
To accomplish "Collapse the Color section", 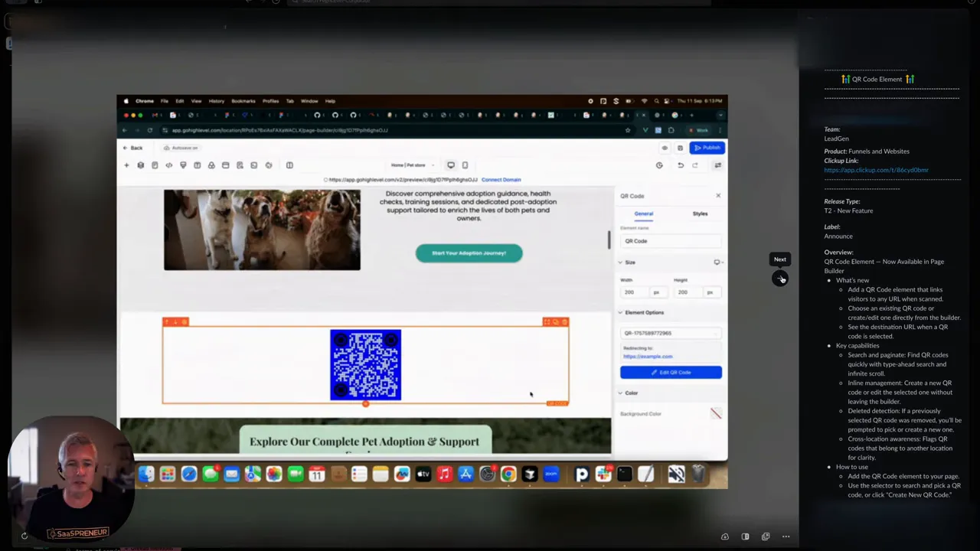I will (x=621, y=393).
